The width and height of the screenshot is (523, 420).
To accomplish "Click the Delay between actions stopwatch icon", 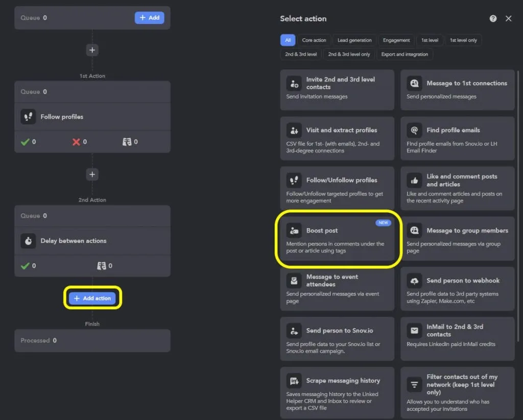I will click(29, 241).
